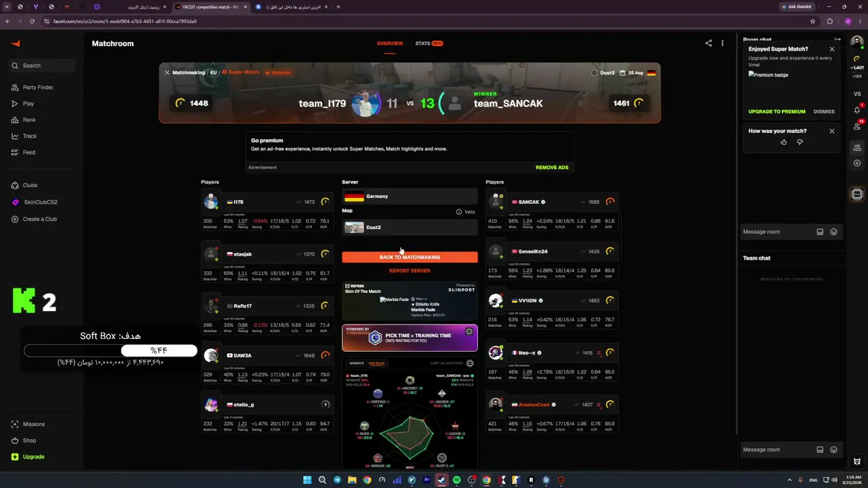Image resolution: width=868 pixels, height=488 pixels.
Task: Bookmark this page with the star icon
Action: tap(812, 21)
